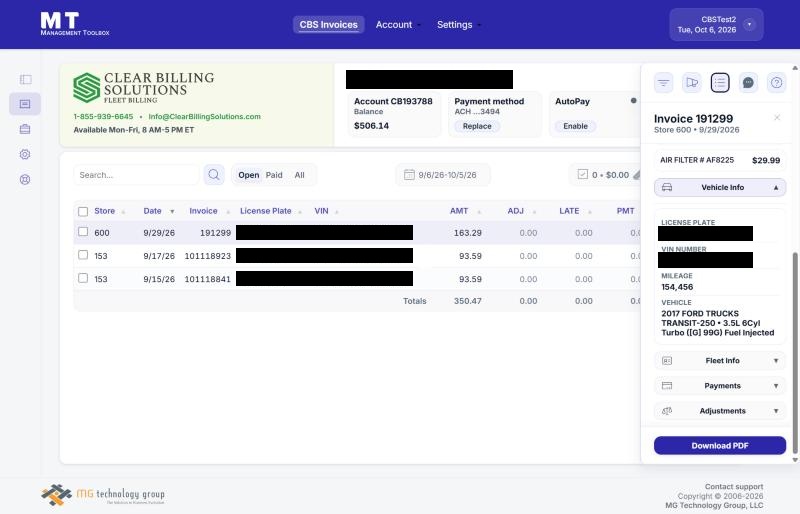The width and height of the screenshot is (800, 514).
Task: Sort by the Invoice column header
Action: [x=209, y=211]
